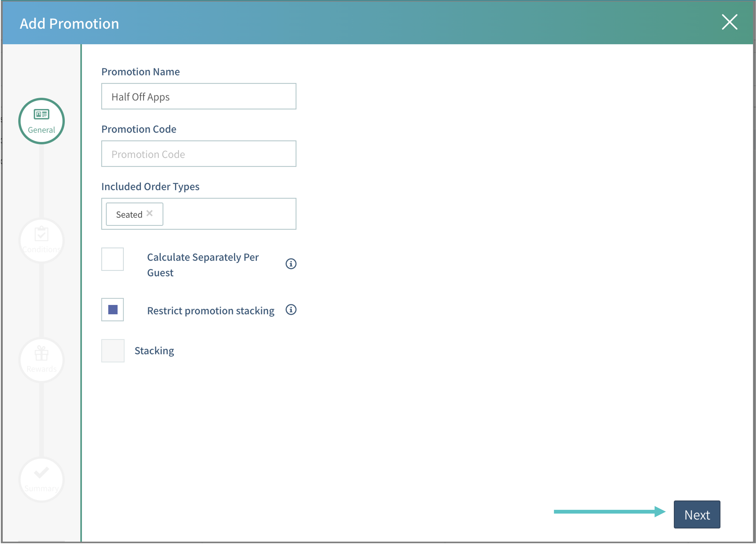Remove the Seated order type tag
Viewport: 756px width, 544px height.
click(150, 213)
